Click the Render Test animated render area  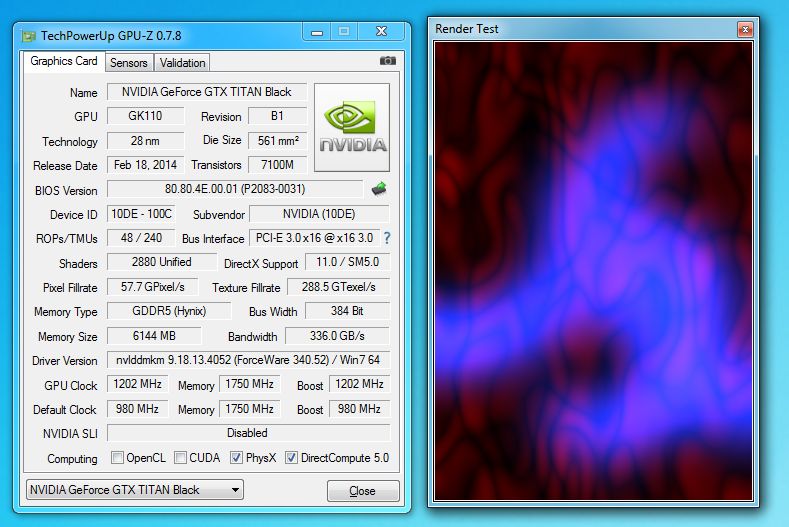tap(593, 271)
